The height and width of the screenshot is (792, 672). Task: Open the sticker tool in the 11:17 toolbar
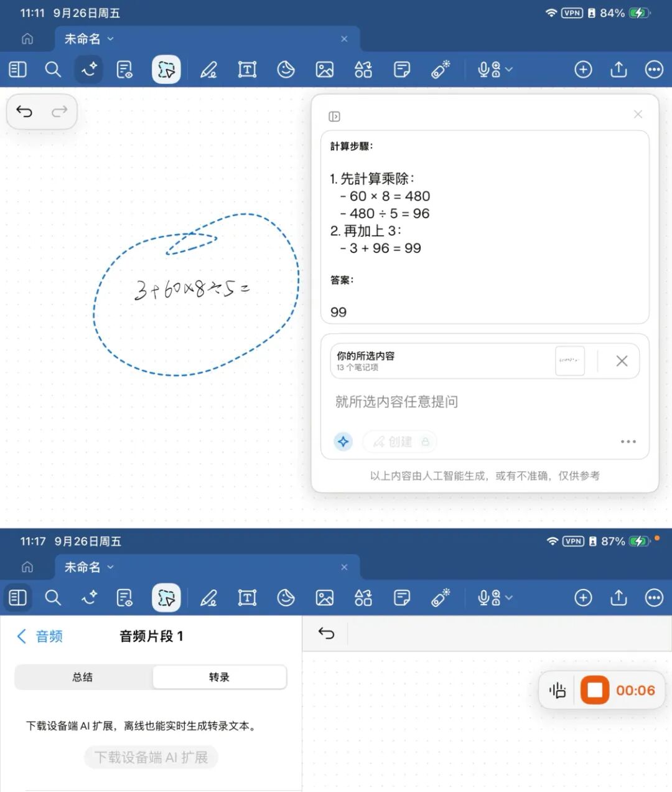[286, 598]
